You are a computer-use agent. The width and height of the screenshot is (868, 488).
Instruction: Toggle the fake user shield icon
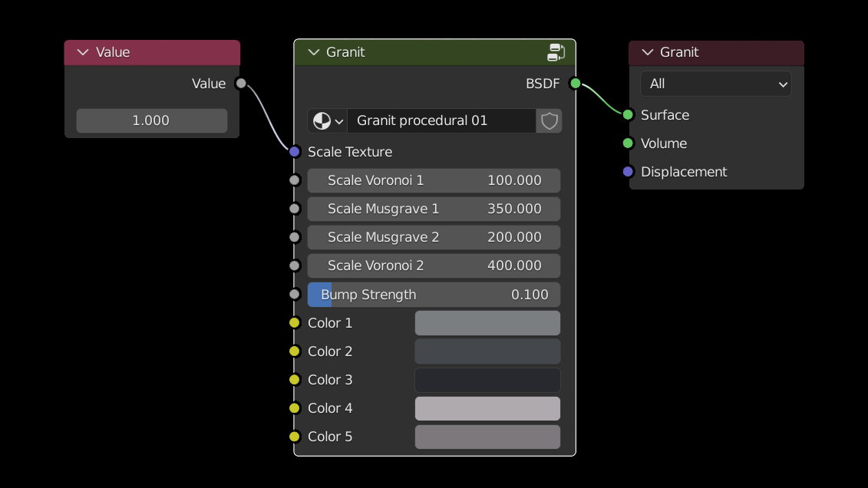[549, 121]
